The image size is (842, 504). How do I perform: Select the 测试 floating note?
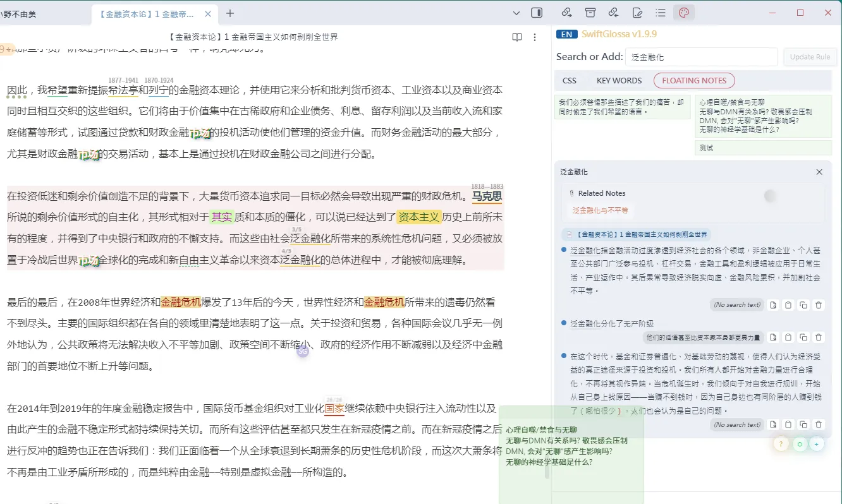point(763,148)
